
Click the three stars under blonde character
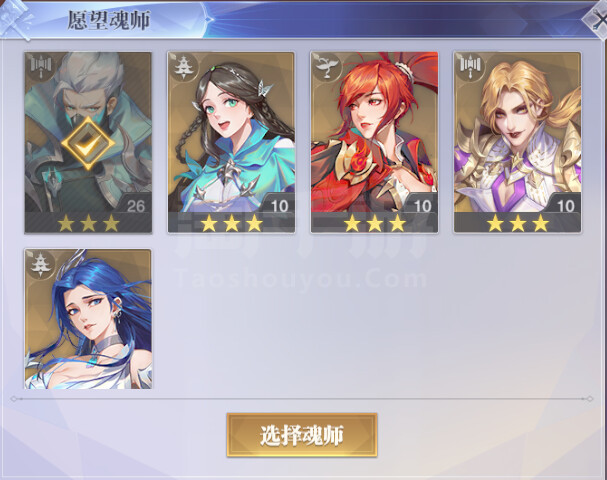pyautogui.click(x=518, y=223)
